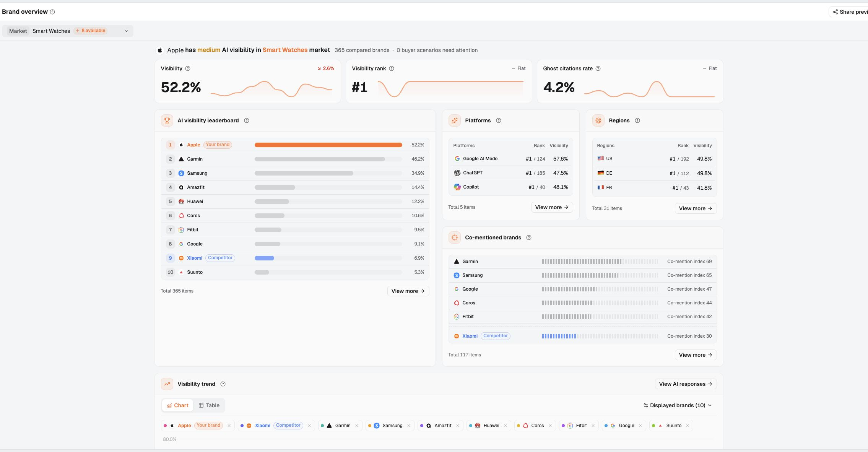The width and height of the screenshot is (868, 452).
Task: Click the Regions globe icon
Action: [598, 120]
